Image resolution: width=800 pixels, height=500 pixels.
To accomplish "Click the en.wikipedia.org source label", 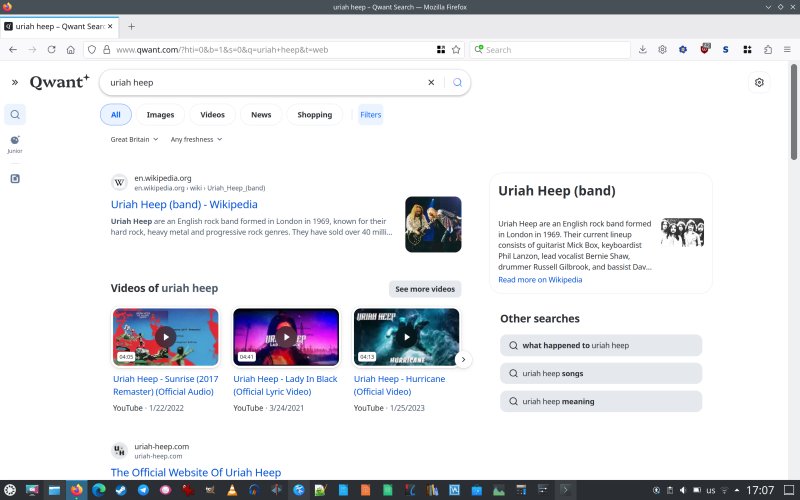I will click(x=163, y=178).
